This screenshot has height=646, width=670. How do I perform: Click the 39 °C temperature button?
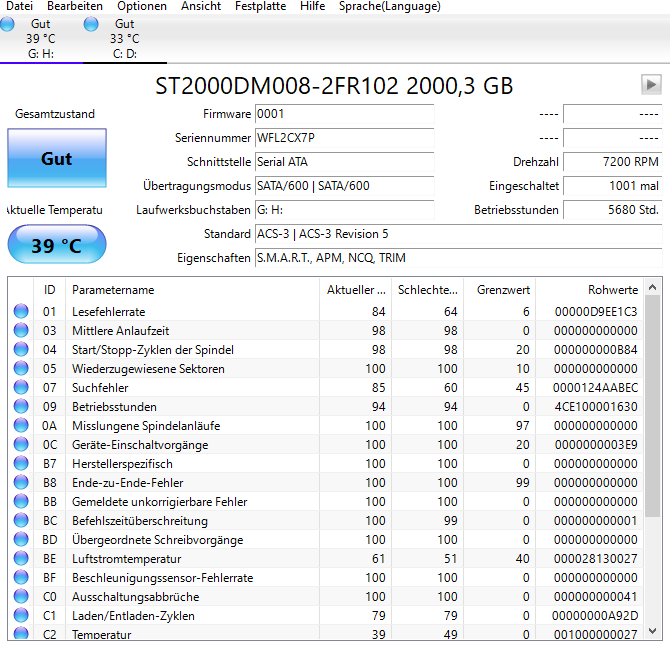(x=57, y=244)
